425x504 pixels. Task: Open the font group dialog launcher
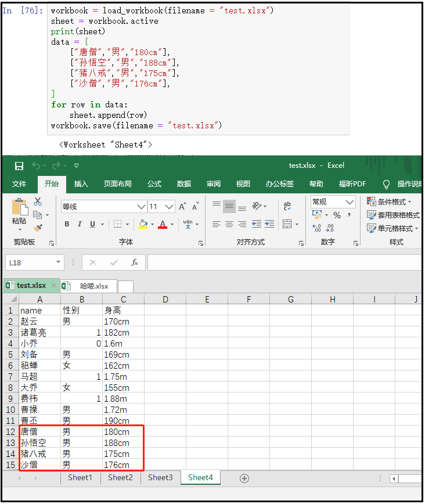point(201,243)
